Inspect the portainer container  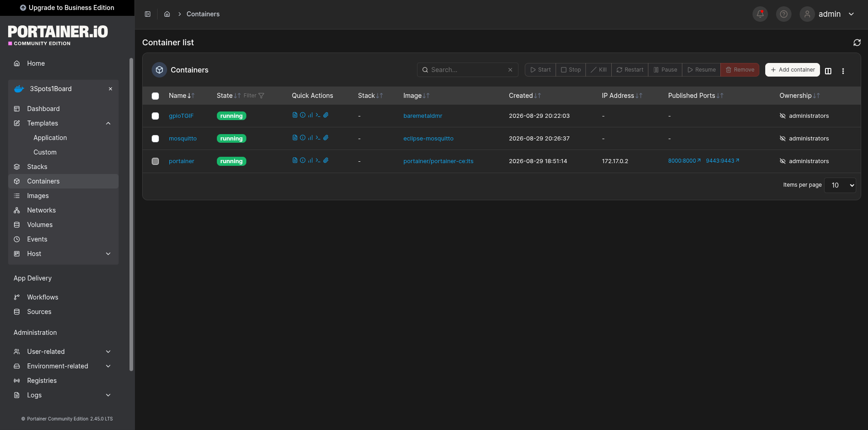tap(302, 160)
